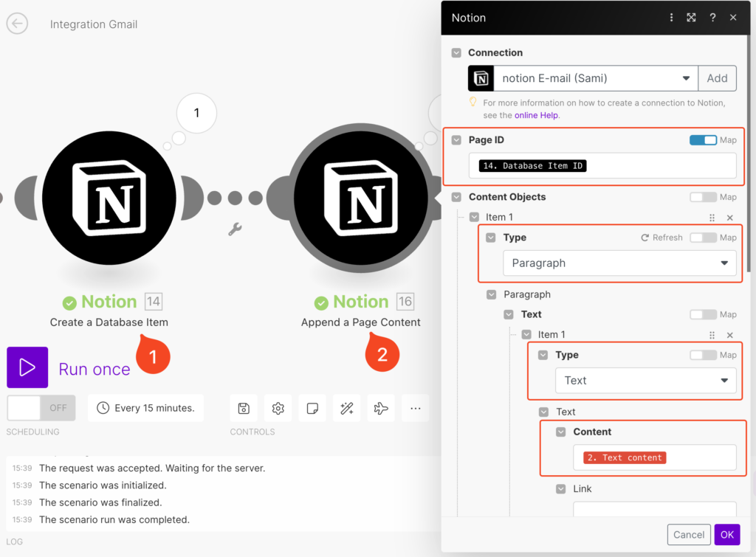The height and width of the screenshot is (557, 756).
Task: Click the Integration Gmail scenario title
Action: pyautogui.click(x=94, y=24)
